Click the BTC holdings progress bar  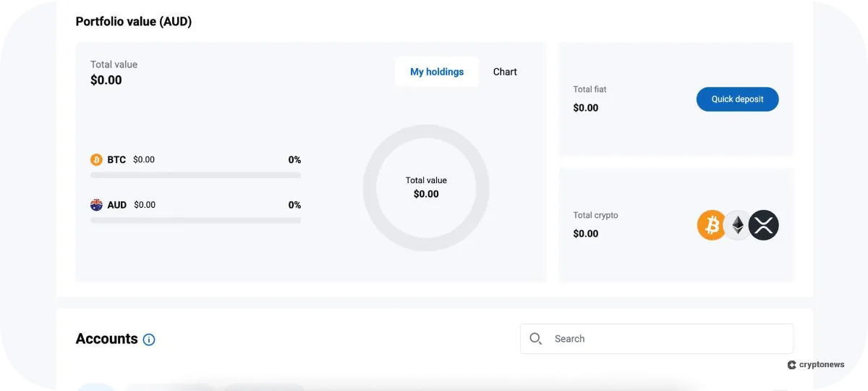tap(195, 175)
